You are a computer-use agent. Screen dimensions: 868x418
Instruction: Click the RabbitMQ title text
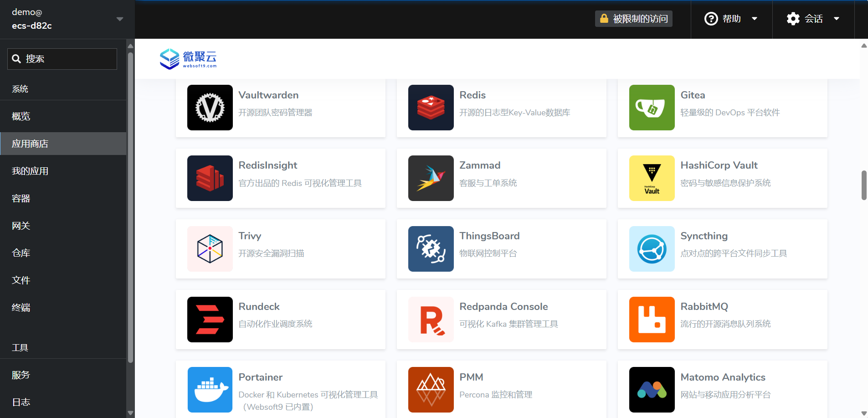click(x=704, y=307)
